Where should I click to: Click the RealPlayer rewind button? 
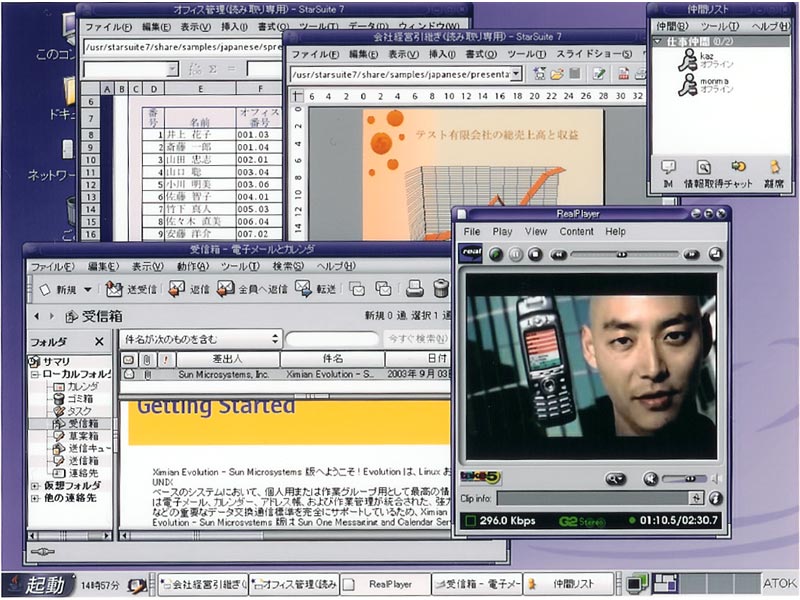(558, 254)
